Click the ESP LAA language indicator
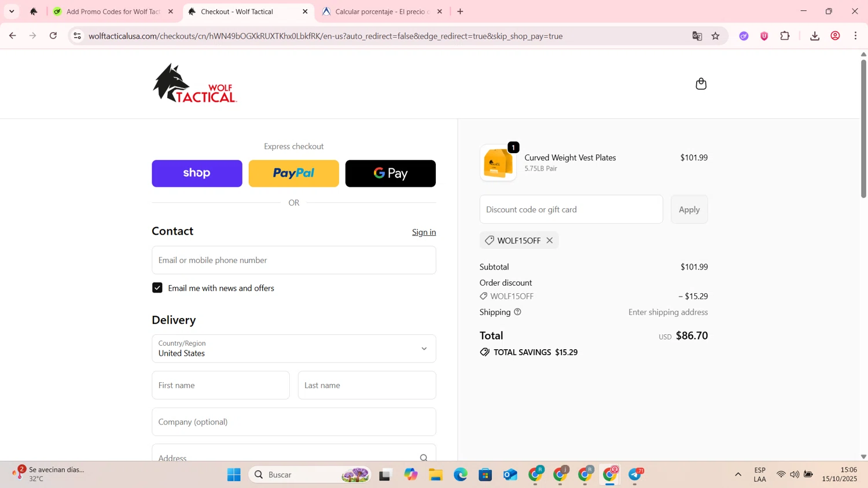868x488 pixels. coord(760,474)
